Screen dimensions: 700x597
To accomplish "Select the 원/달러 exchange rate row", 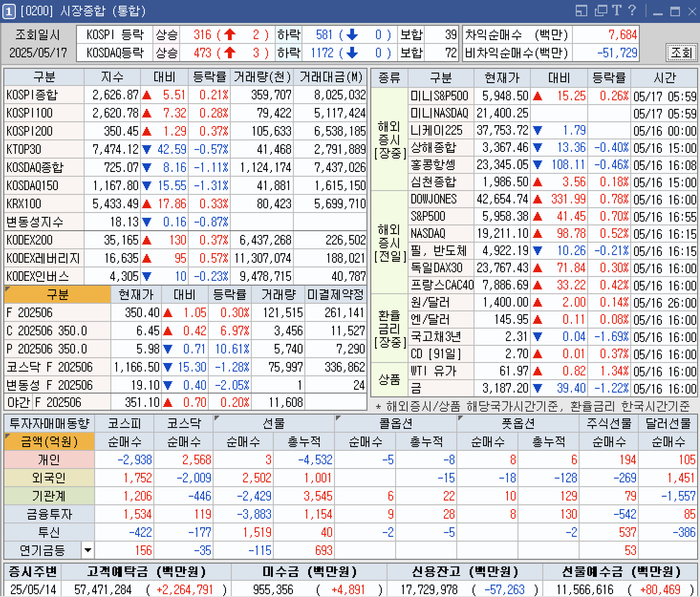I will tap(553, 302).
